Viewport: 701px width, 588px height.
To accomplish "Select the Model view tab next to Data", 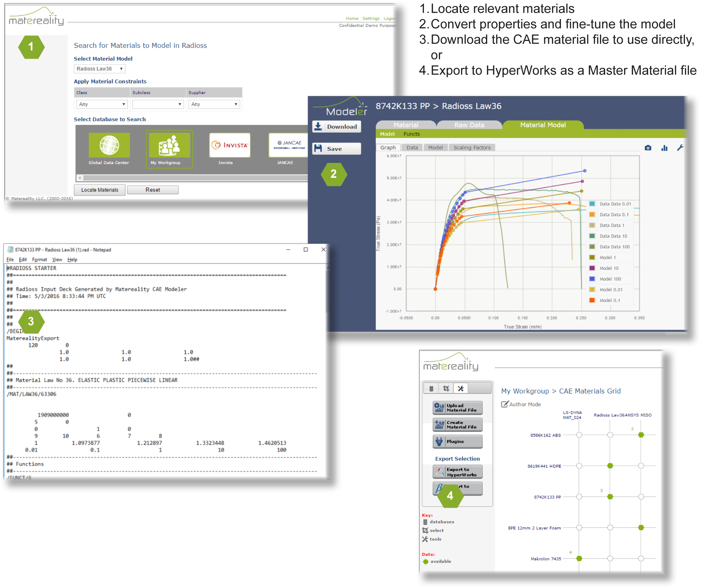I will 436,148.
